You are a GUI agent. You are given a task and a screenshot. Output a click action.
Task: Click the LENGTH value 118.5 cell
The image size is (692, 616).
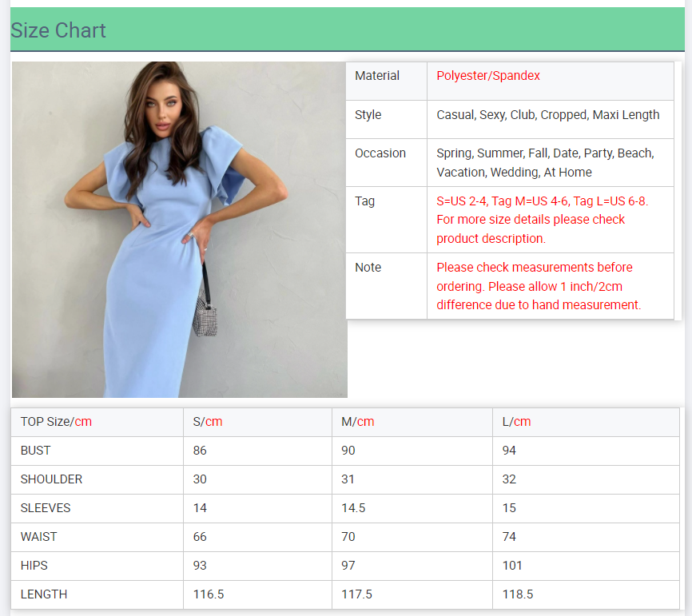[518, 594]
